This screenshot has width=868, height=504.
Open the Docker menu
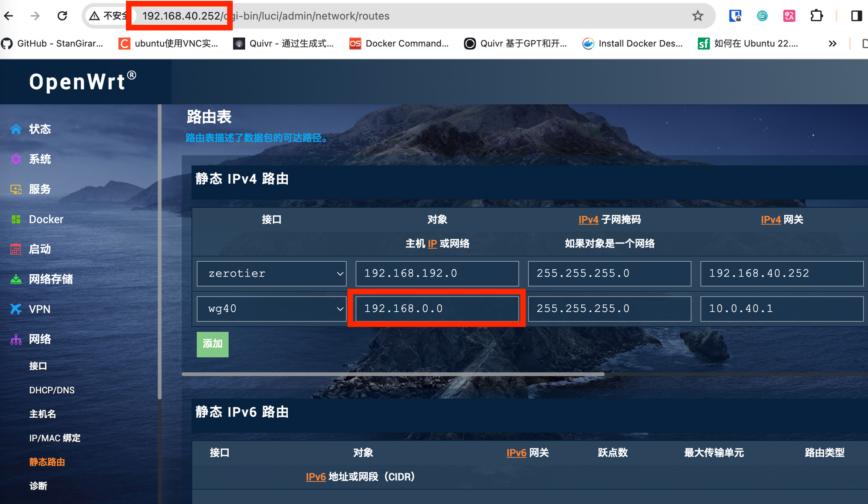pyautogui.click(x=46, y=219)
